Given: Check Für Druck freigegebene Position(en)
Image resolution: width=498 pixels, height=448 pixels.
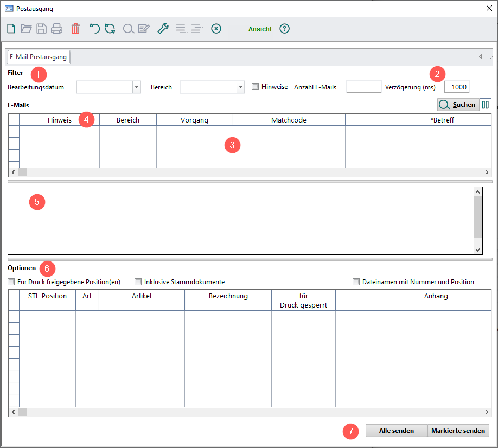Looking at the screenshot, I should (x=11, y=282).
